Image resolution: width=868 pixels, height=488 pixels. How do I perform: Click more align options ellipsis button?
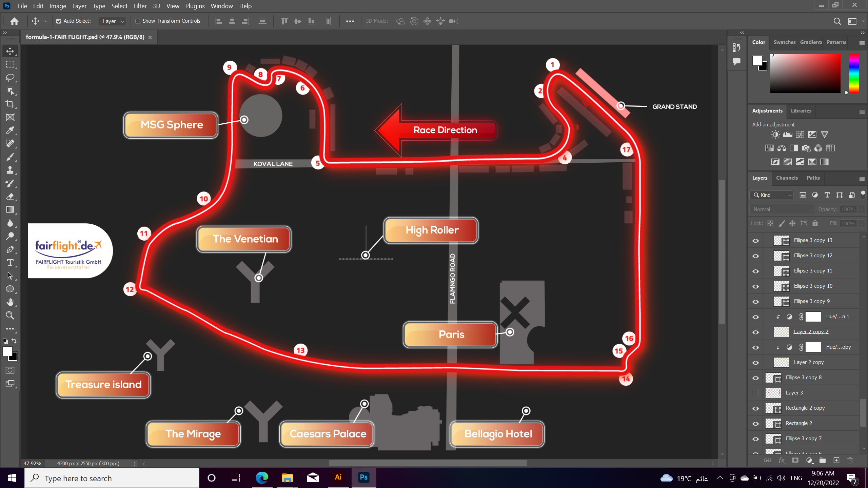pyautogui.click(x=350, y=21)
